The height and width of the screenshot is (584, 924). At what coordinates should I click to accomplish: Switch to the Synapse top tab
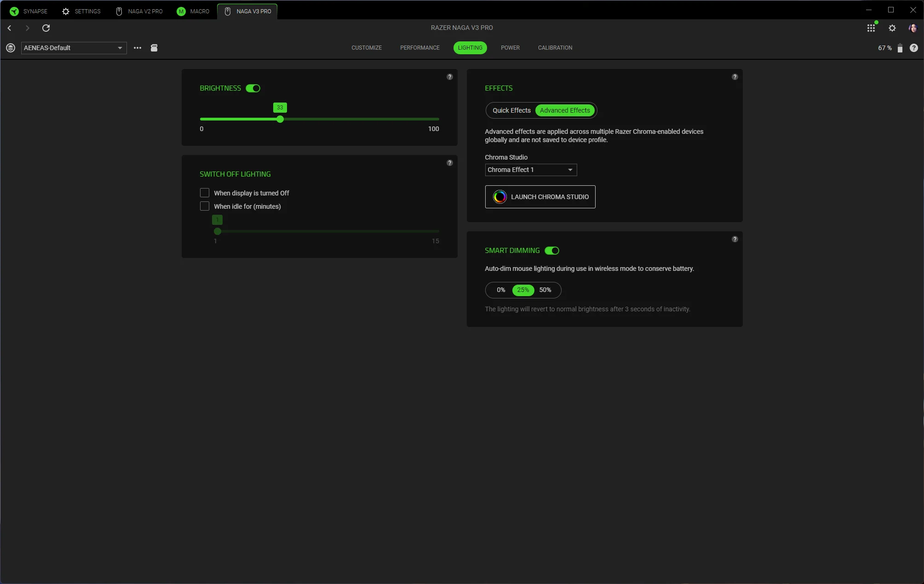29,11
